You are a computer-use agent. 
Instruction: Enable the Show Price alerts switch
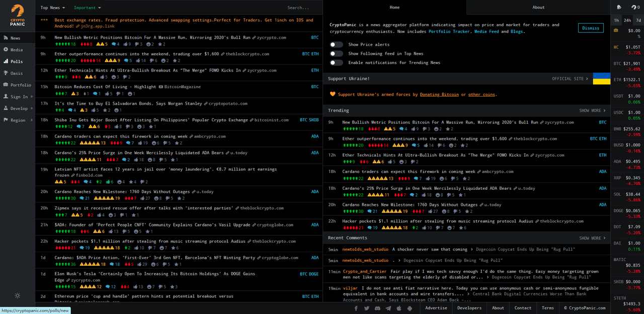click(336, 44)
